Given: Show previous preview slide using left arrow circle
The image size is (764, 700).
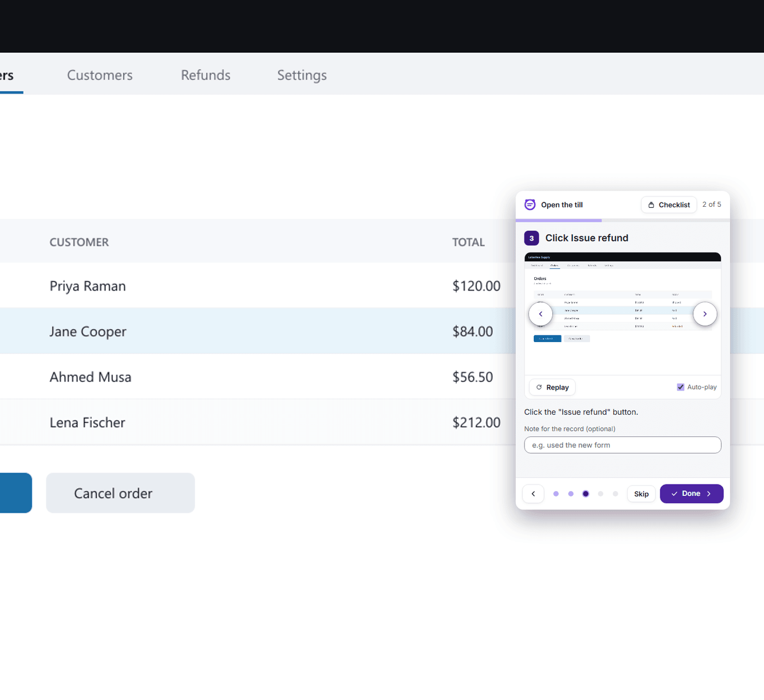Looking at the screenshot, I should click(x=541, y=314).
